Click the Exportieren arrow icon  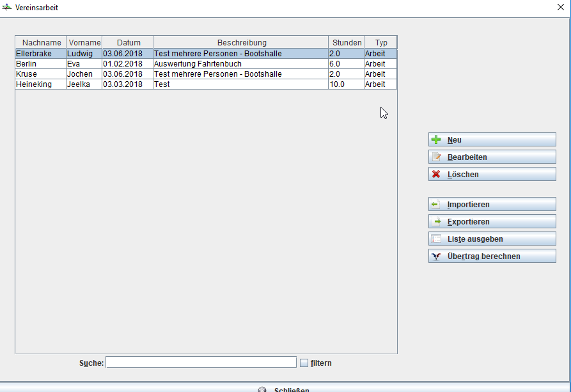pos(436,222)
